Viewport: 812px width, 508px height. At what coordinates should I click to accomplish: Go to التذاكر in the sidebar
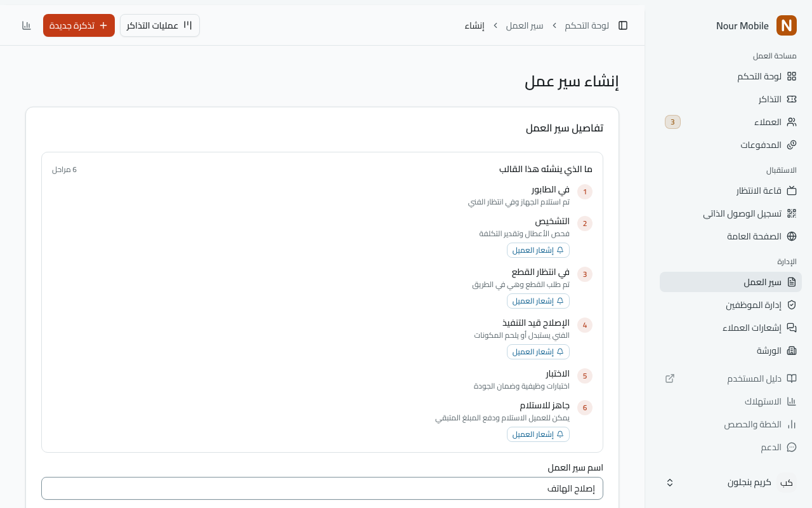click(x=731, y=99)
